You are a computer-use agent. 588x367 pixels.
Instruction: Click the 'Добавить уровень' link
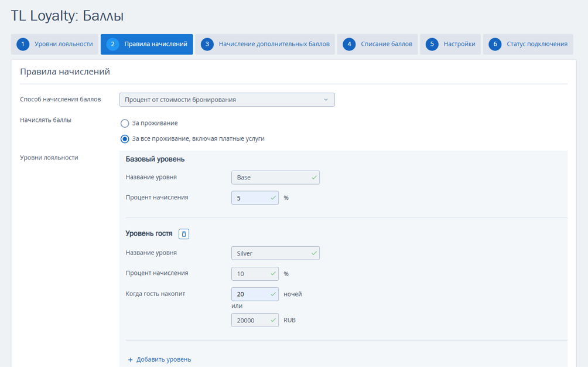point(160,359)
